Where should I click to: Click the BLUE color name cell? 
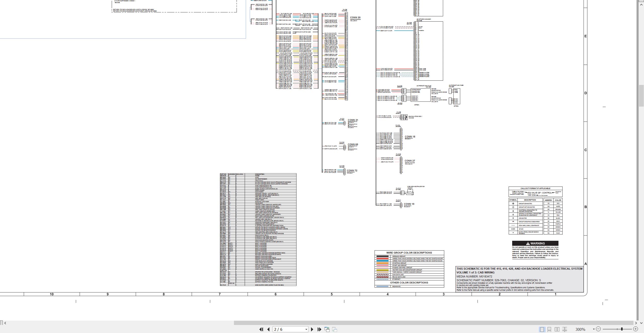pos(558,233)
